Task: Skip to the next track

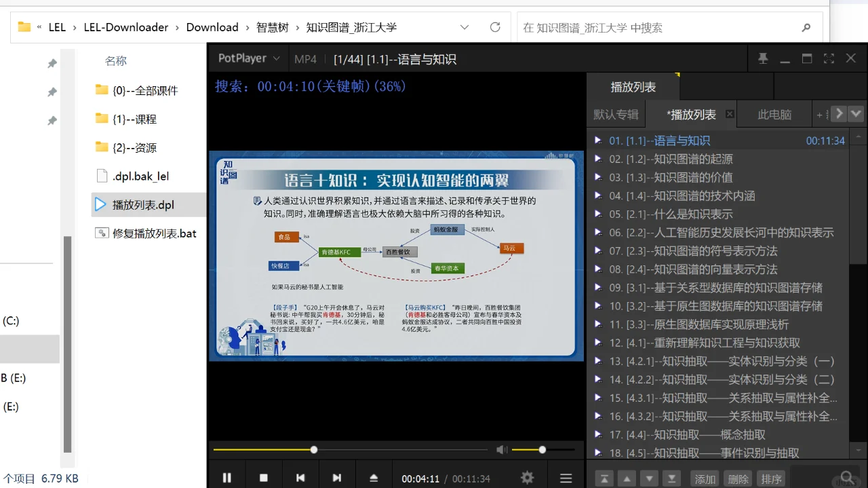Action: pyautogui.click(x=337, y=478)
